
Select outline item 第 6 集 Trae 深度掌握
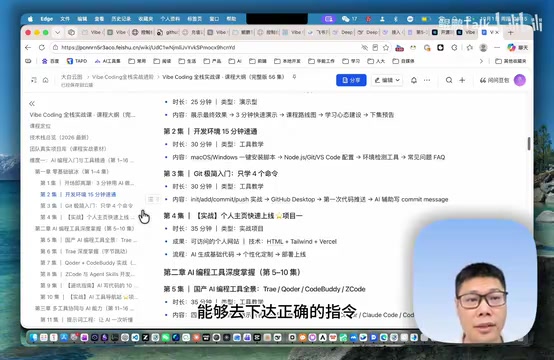[84, 252]
